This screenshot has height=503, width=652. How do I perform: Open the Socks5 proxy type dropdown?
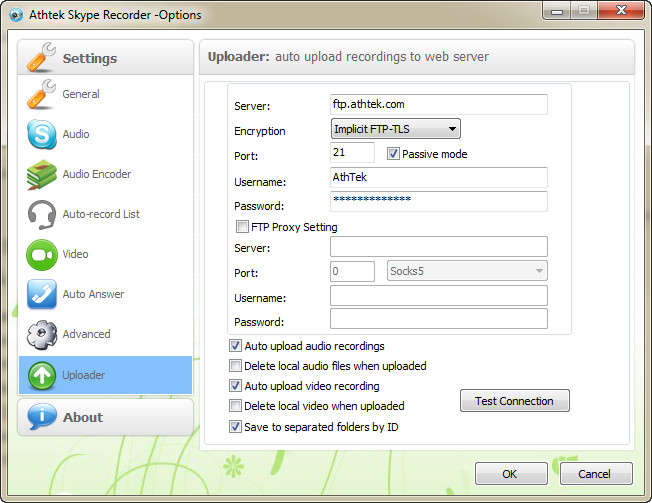pos(467,271)
